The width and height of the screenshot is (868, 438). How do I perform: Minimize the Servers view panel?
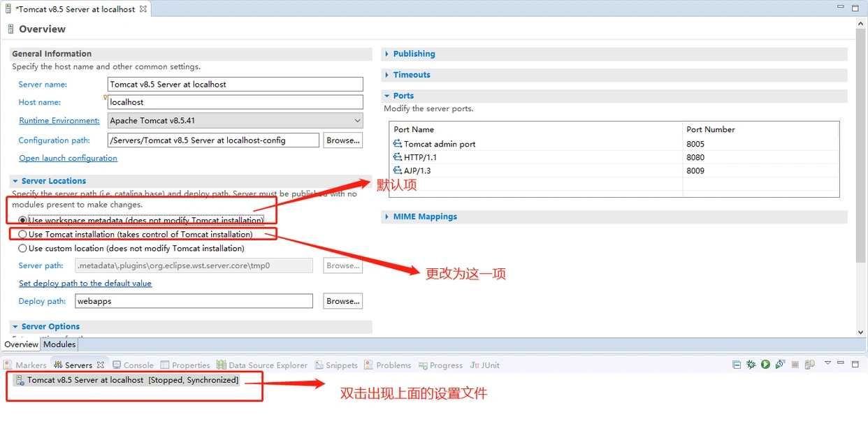click(841, 364)
